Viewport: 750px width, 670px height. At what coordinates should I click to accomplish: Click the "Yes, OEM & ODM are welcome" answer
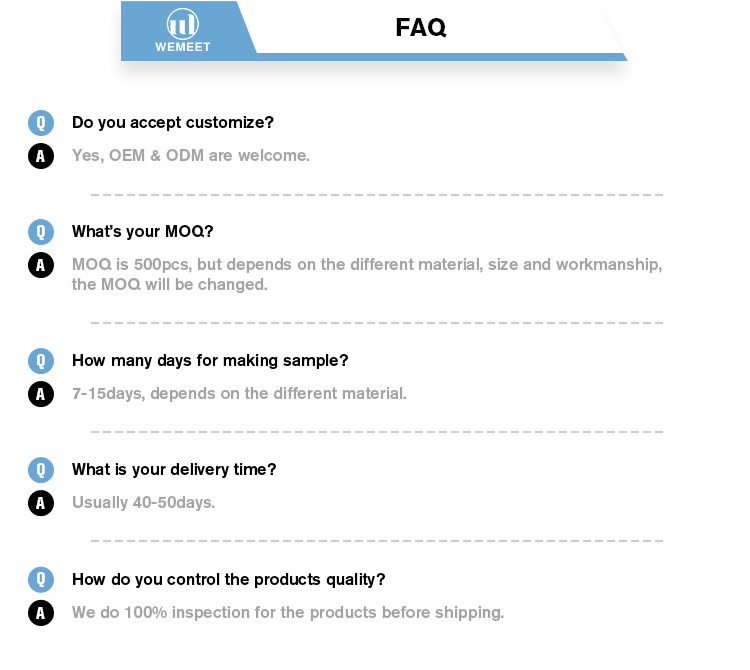191,156
